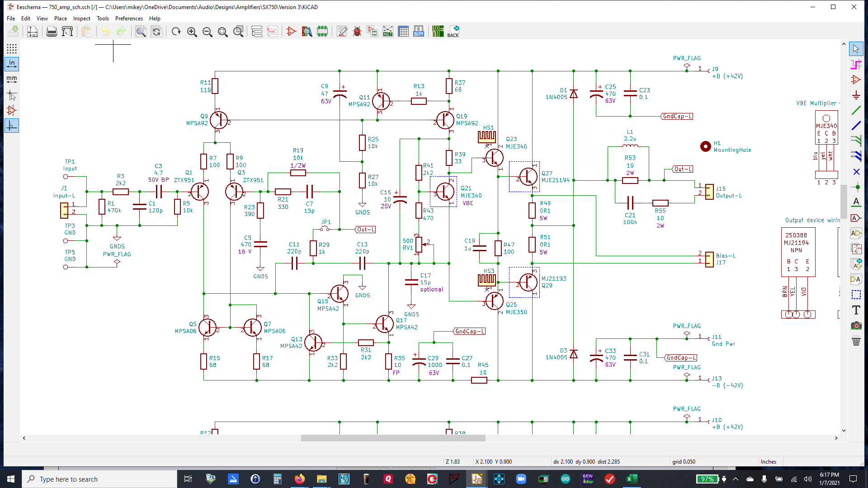The width and height of the screenshot is (868, 488).
Task: Toggle full-window crosshair cursor option
Action: click(x=12, y=95)
